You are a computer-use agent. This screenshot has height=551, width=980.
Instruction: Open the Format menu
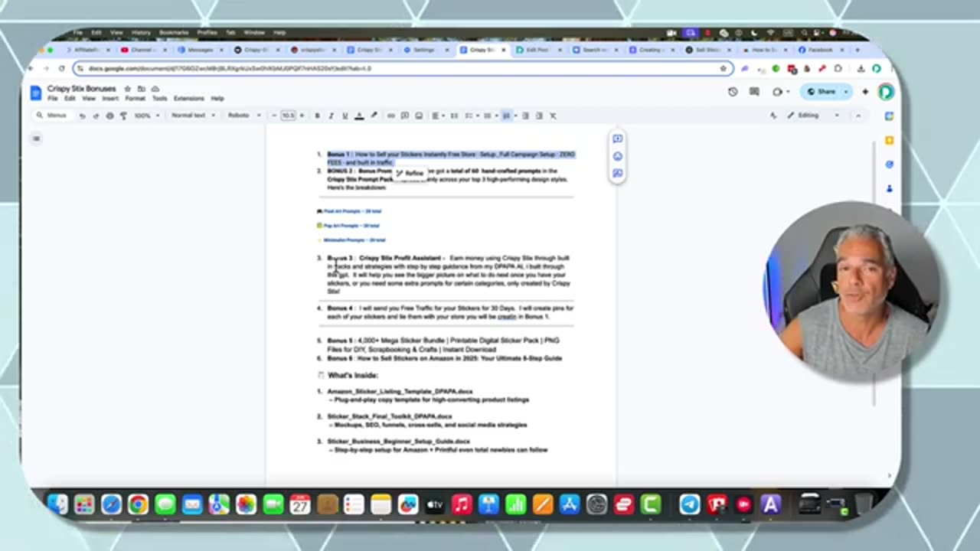[x=135, y=99]
